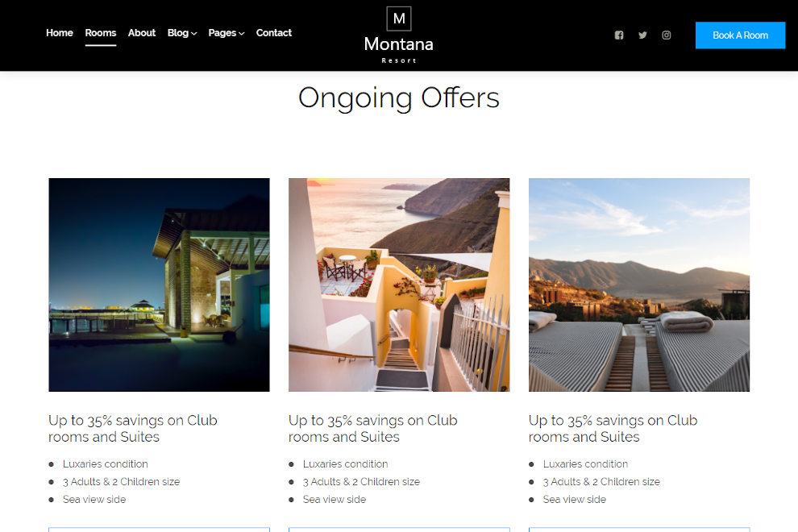Open third offer's 35% savings heading
798x532 pixels.
click(613, 429)
